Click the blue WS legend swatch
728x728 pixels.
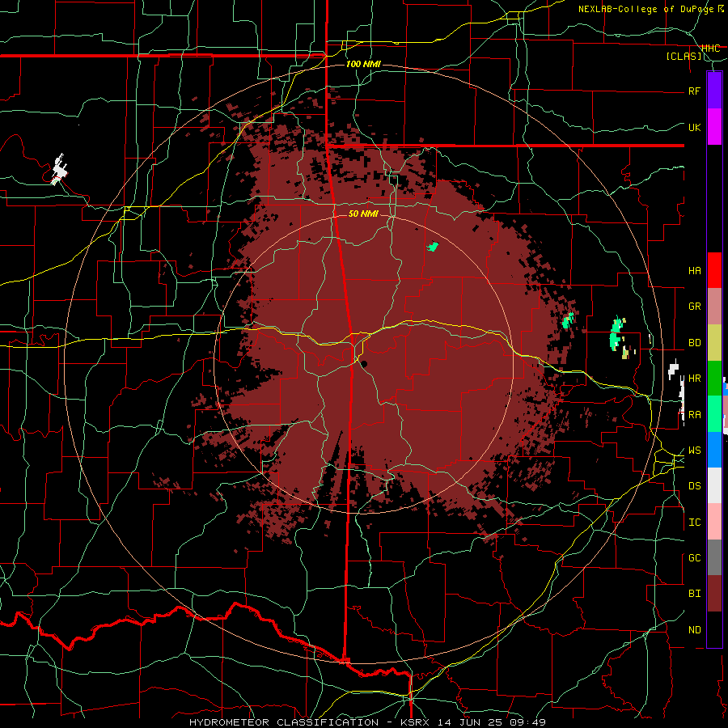(714, 450)
